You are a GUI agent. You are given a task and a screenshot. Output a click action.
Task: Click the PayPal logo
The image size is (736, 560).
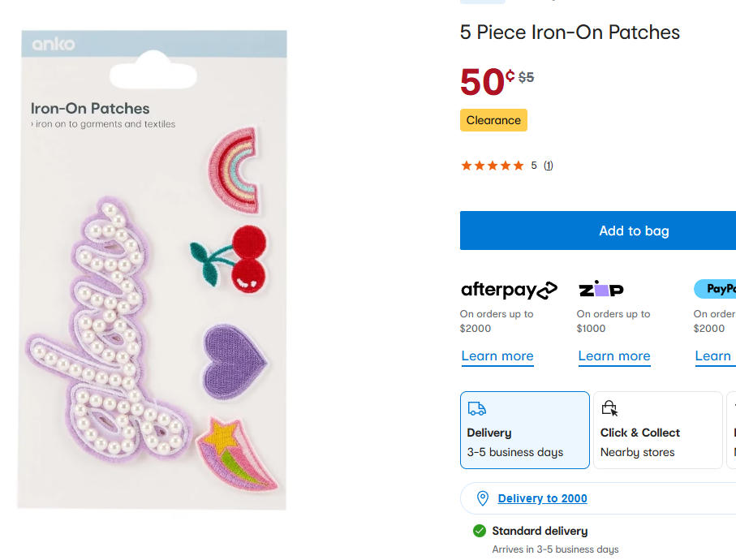click(x=716, y=289)
